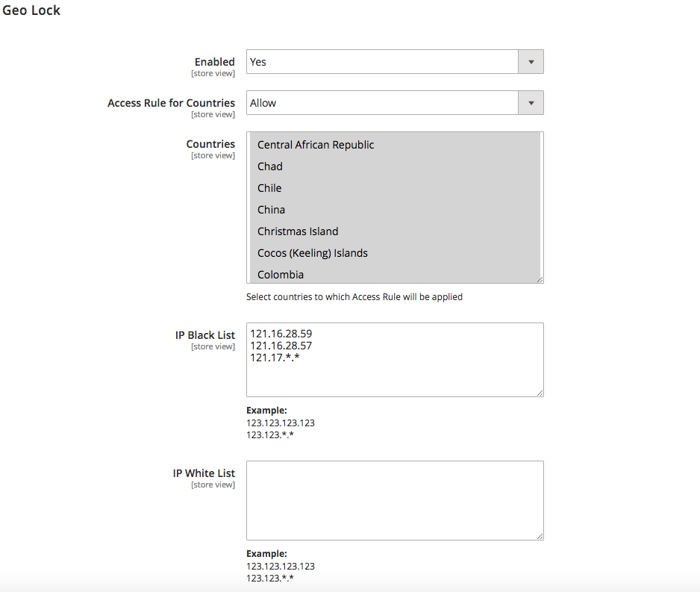This screenshot has width=700, height=592.
Task: Select China in the Countries list
Action: tap(395, 210)
